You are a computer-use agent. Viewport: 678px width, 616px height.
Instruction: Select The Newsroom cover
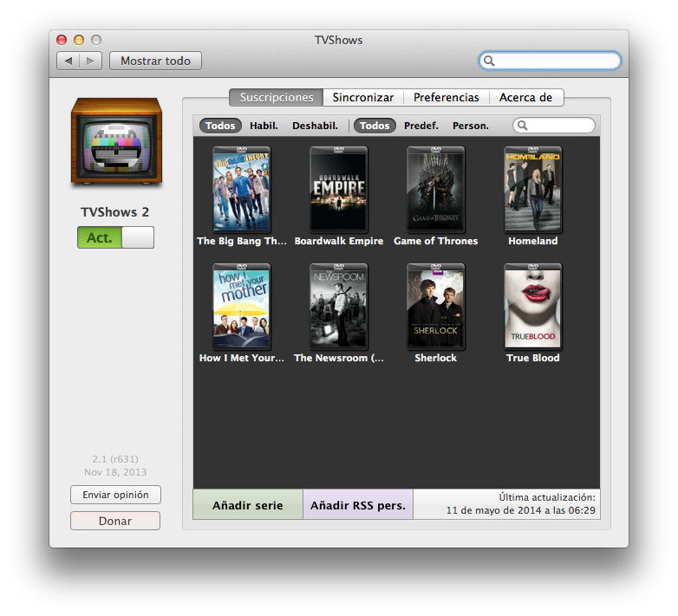coord(339,307)
